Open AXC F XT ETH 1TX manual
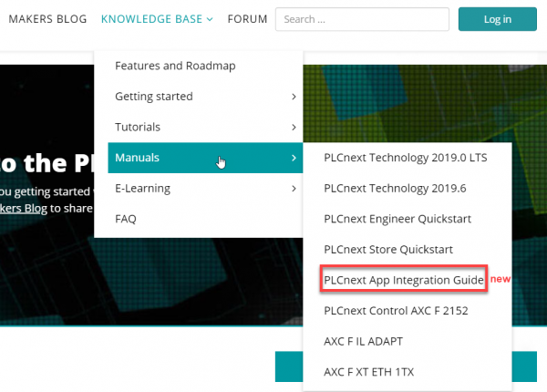 pos(368,372)
